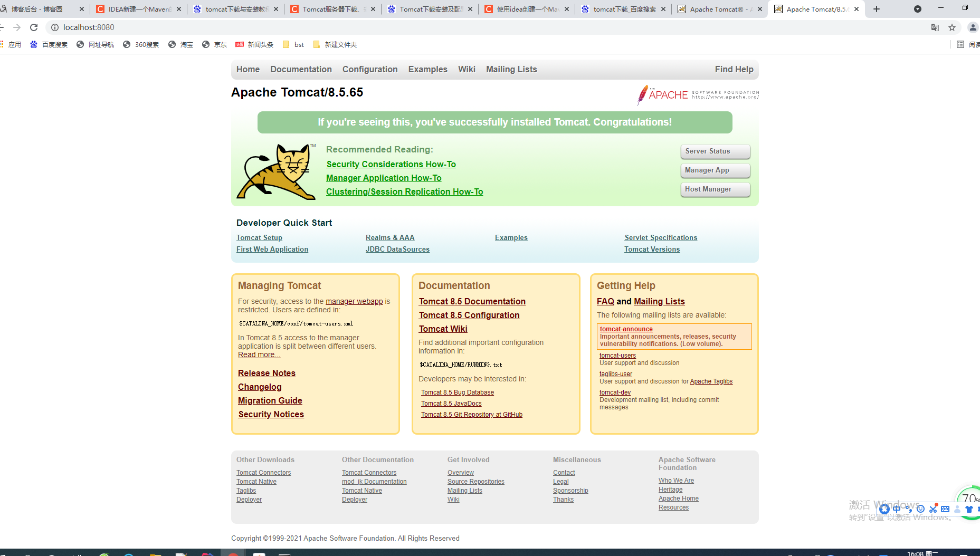Toggle the IME punctuation mode button

coord(909,509)
